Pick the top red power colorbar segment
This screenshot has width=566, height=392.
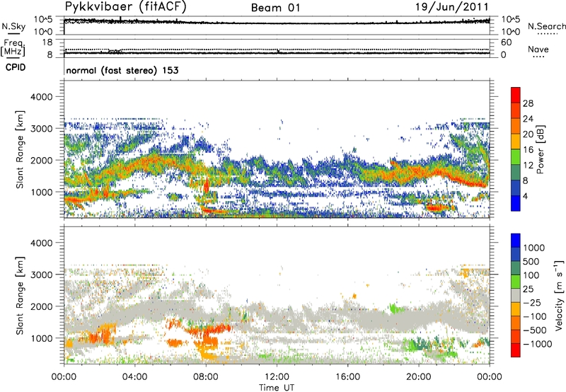coord(516,96)
